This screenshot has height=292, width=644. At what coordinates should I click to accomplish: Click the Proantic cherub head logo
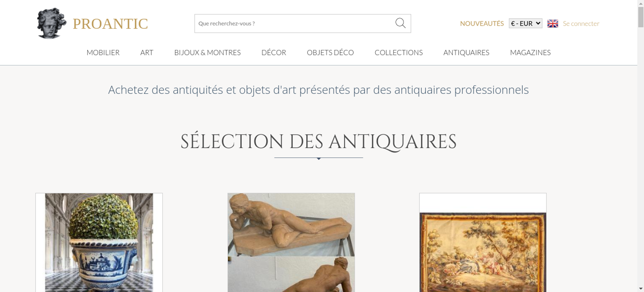51,23
